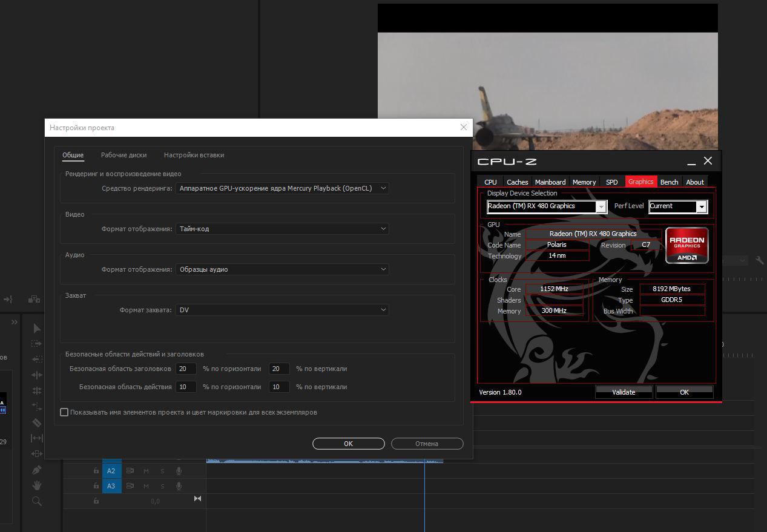Toggle lock on track A3
767x532 pixels.
[x=96, y=486]
